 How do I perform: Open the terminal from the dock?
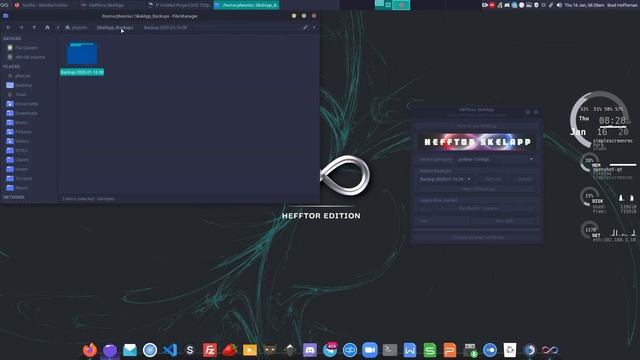pyautogui.click(x=390, y=350)
